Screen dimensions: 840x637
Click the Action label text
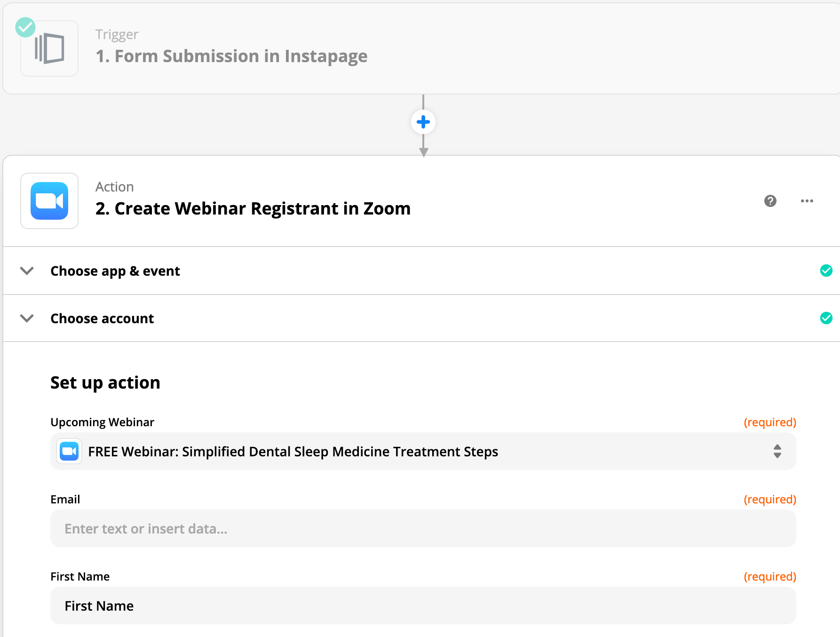[x=115, y=187]
